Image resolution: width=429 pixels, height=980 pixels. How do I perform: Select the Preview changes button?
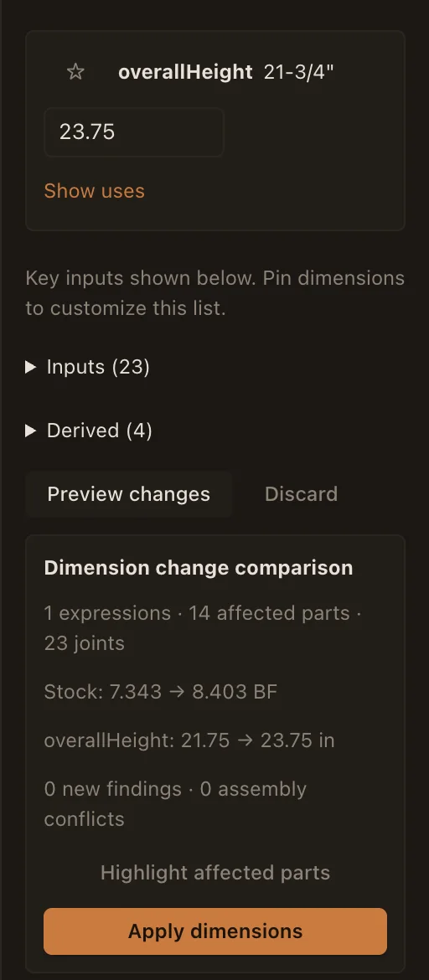coord(129,493)
